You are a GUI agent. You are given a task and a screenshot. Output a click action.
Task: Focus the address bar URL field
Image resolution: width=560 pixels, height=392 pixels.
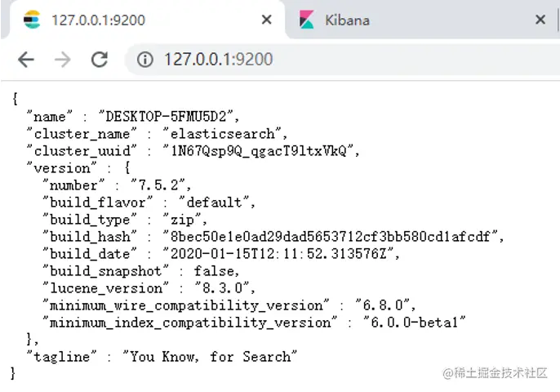pyautogui.click(x=327, y=60)
